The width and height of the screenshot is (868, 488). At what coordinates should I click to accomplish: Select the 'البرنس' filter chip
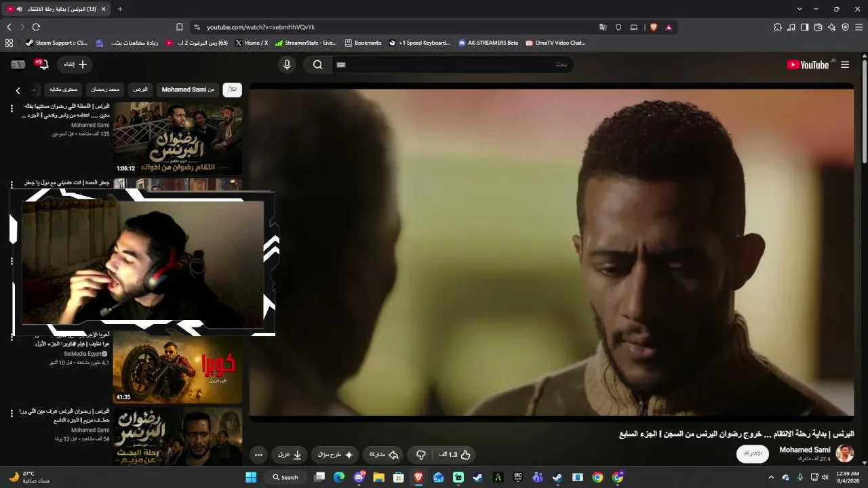140,89
